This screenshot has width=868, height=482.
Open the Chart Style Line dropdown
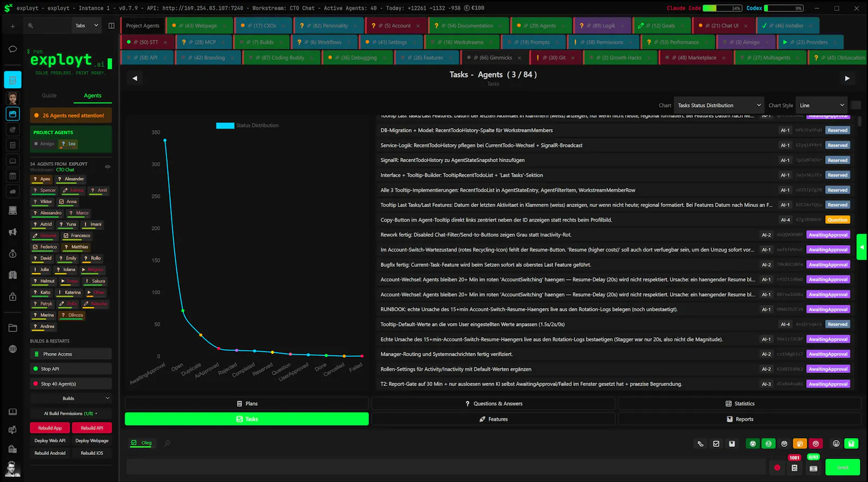pos(821,105)
